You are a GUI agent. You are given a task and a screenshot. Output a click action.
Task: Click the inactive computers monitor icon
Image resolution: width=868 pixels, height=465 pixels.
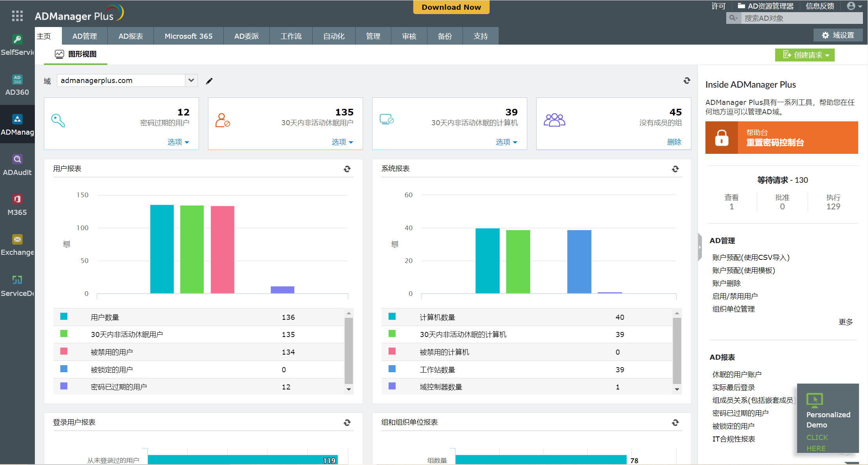(x=387, y=119)
